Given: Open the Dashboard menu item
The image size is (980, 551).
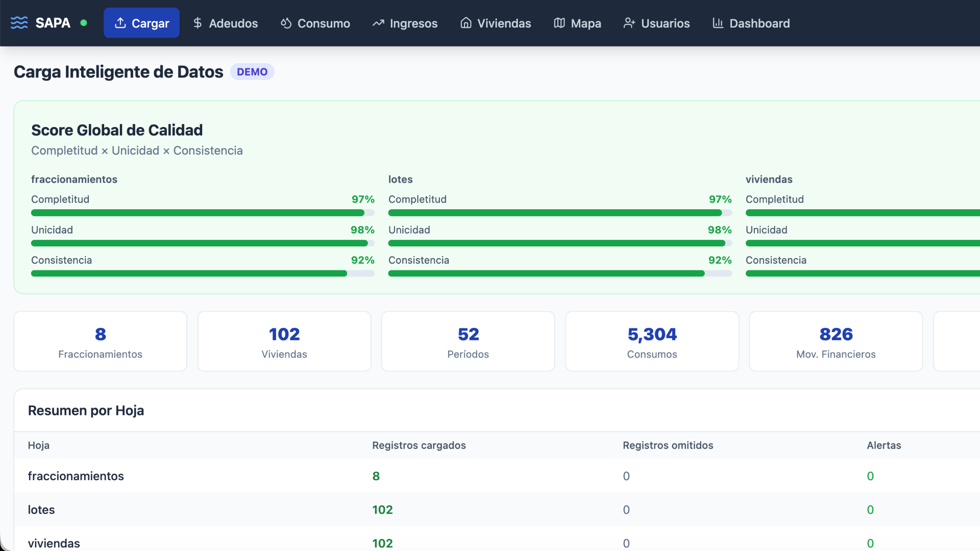Looking at the screenshot, I should coord(751,23).
